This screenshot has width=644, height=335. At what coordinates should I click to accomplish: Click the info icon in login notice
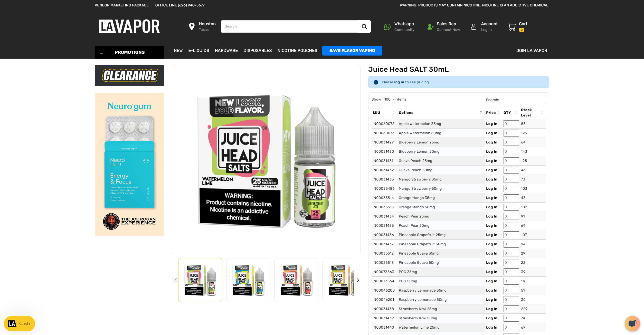(376, 82)
